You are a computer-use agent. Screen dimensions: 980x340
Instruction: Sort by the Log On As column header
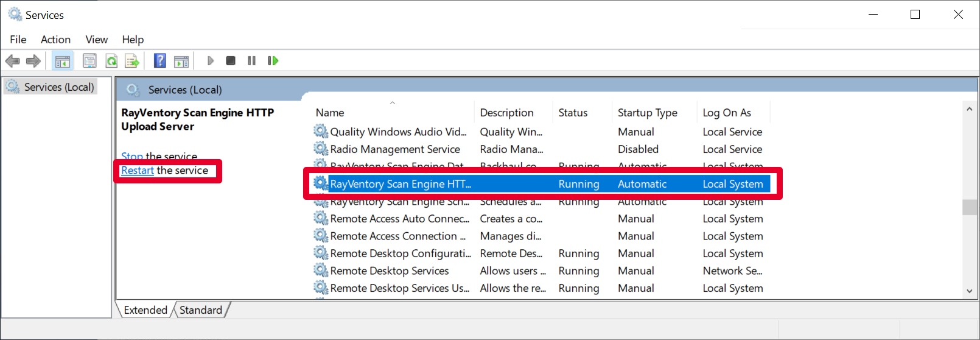[733, 113]
